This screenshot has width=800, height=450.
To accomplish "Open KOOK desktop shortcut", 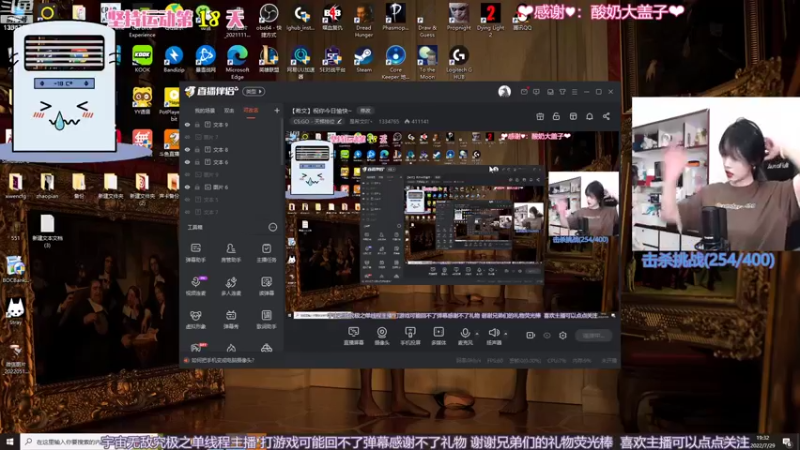I will 142,59.
